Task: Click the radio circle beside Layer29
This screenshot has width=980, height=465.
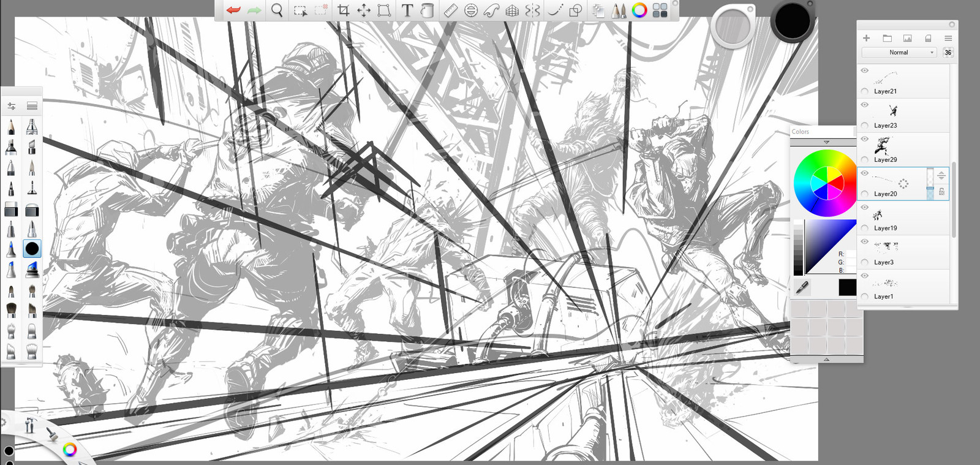Action: (x=865, y=159)
